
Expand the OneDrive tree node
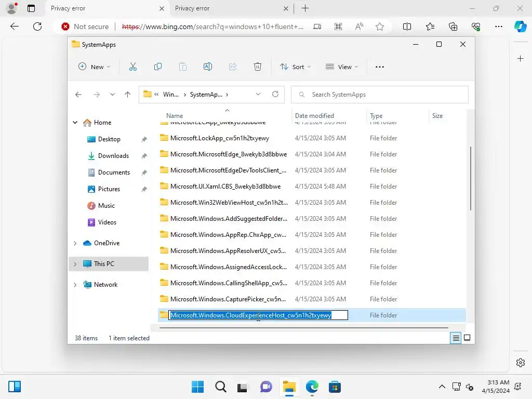pos(75,243)
